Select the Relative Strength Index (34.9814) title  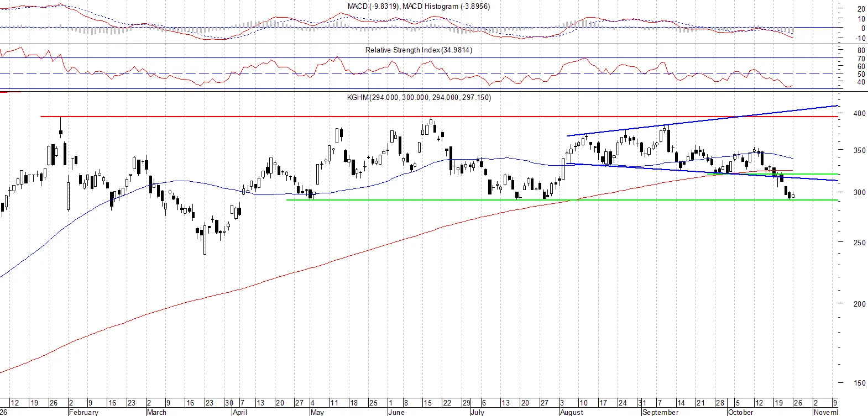pyautogui.click(x=419, y=50)
